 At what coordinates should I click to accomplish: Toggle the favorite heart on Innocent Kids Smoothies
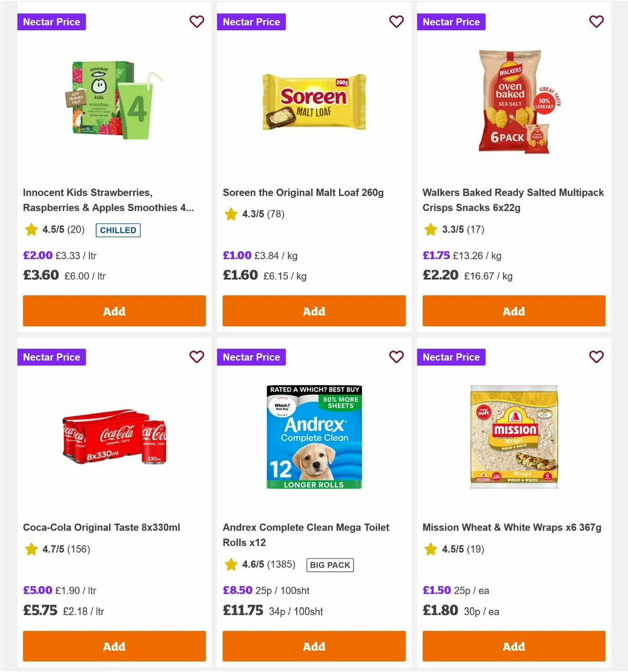click(x=197, y=21)
